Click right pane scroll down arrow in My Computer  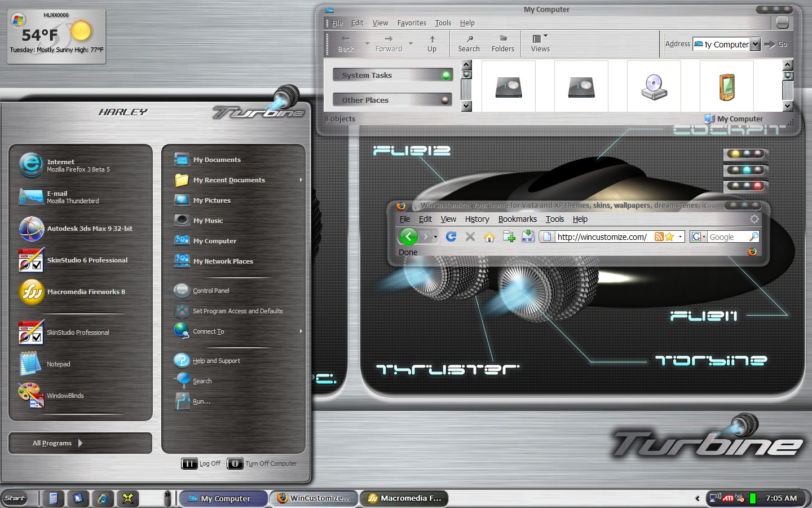(788, 106)
